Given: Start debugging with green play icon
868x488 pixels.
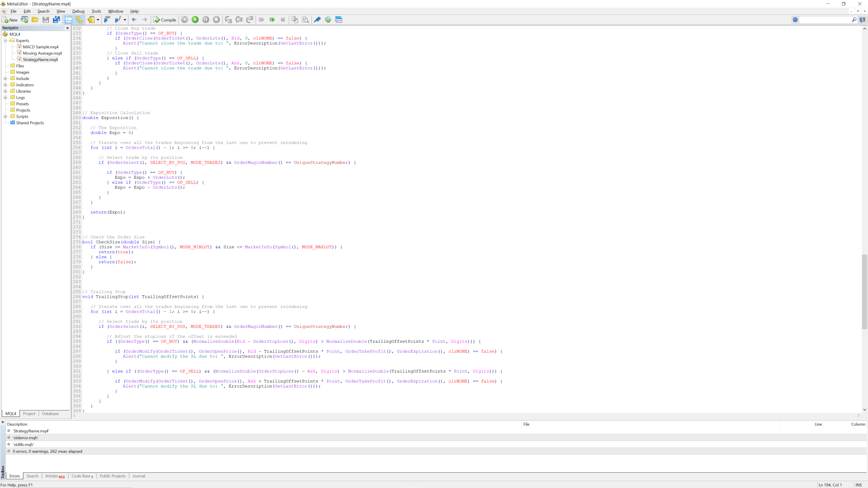Looking at the screenshot, I should pos(195,19).
